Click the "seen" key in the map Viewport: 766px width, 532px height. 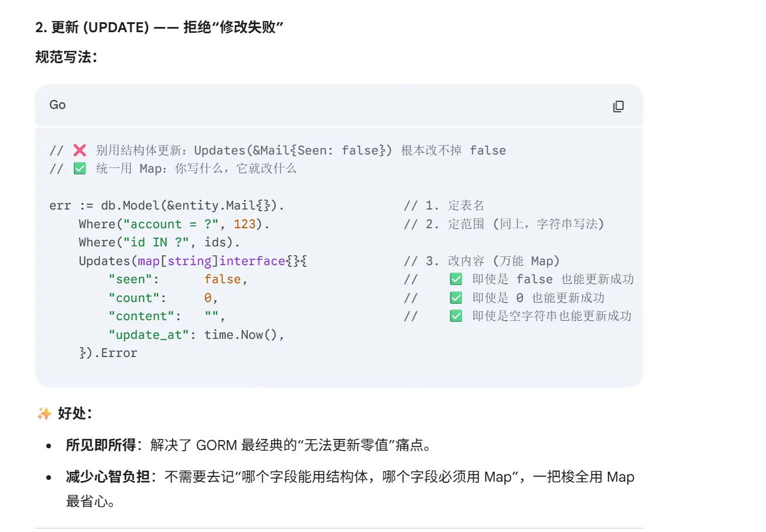click(134, 279)
